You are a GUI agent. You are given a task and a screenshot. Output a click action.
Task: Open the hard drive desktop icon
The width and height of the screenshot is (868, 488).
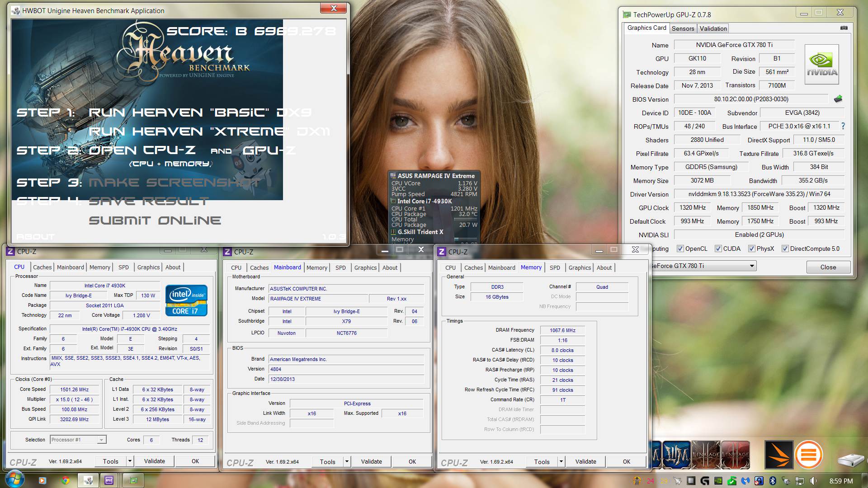pos(851,460)
